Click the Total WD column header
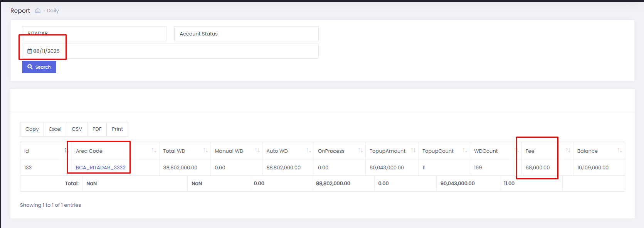Viewport: 644px width, 228px height. pyautogui.click(x=185, y=151)
